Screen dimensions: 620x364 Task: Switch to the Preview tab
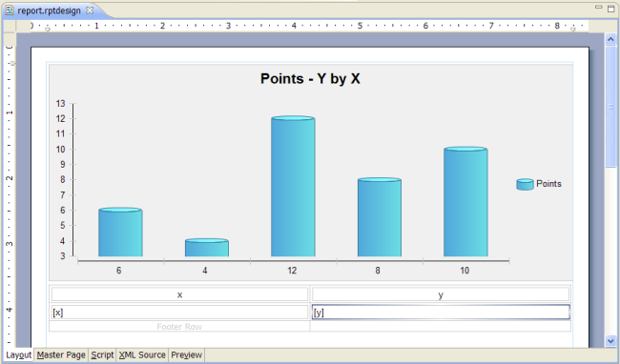pyautogui.click(x=187, y=354)
